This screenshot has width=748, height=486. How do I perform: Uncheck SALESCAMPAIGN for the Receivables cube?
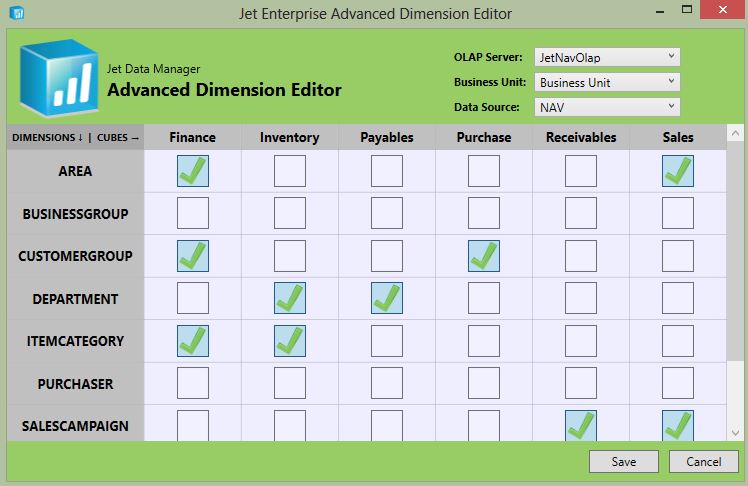point(581,425)
